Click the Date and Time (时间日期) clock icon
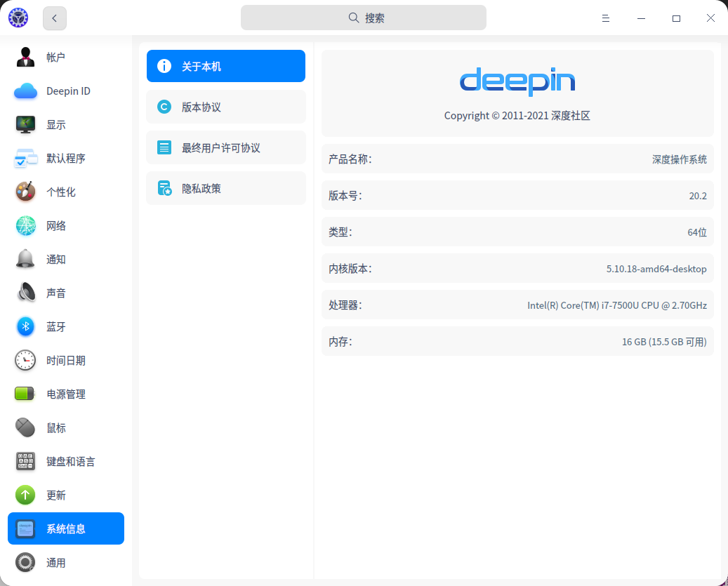Screen dimensions: 728x586 click(26, 360)
